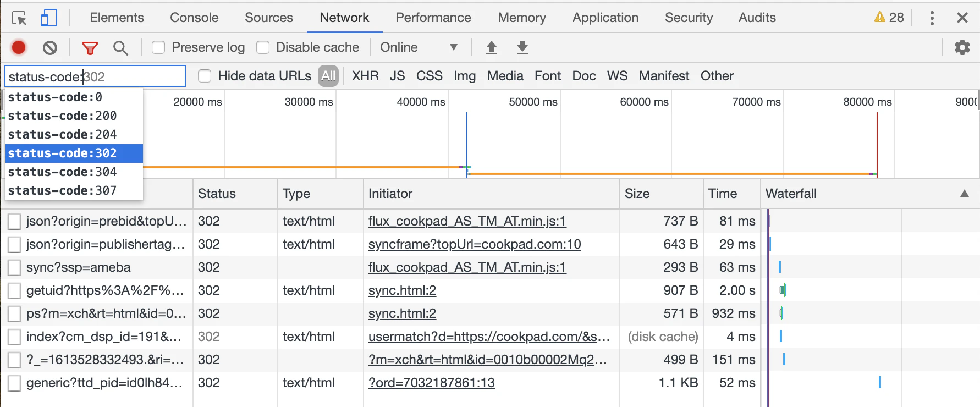The height and width of the screenshot is (407, 980).
Task: Choose status-code:204 suggestion
Action: pos(74,135)
